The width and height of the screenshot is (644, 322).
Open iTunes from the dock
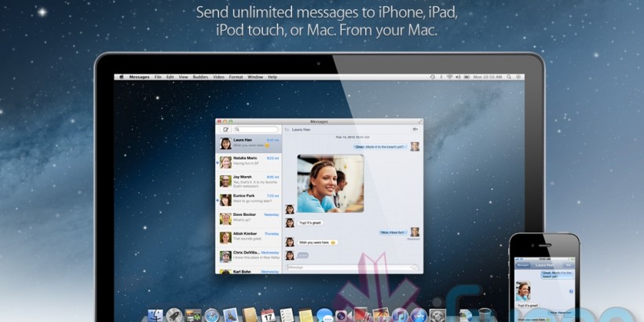(x=399, y=316)
